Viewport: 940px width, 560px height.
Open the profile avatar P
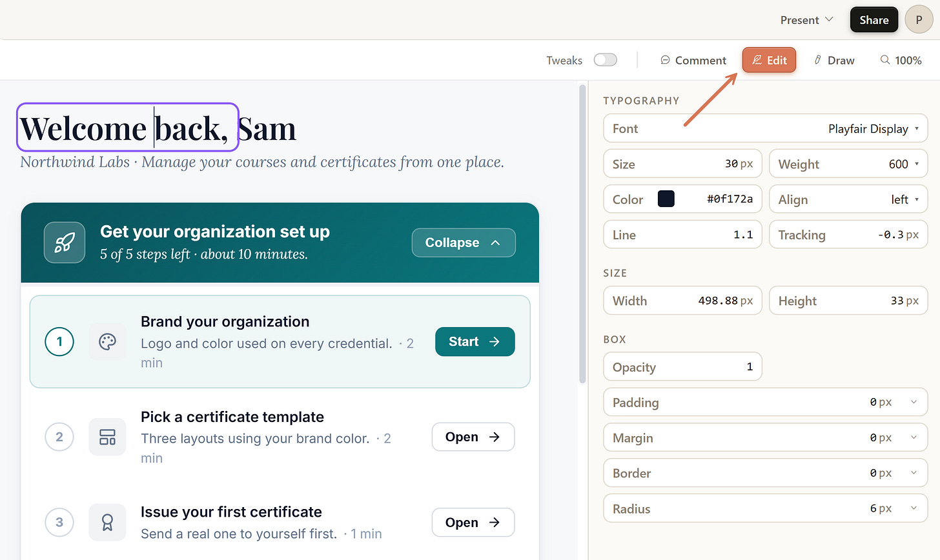point(919,20)
